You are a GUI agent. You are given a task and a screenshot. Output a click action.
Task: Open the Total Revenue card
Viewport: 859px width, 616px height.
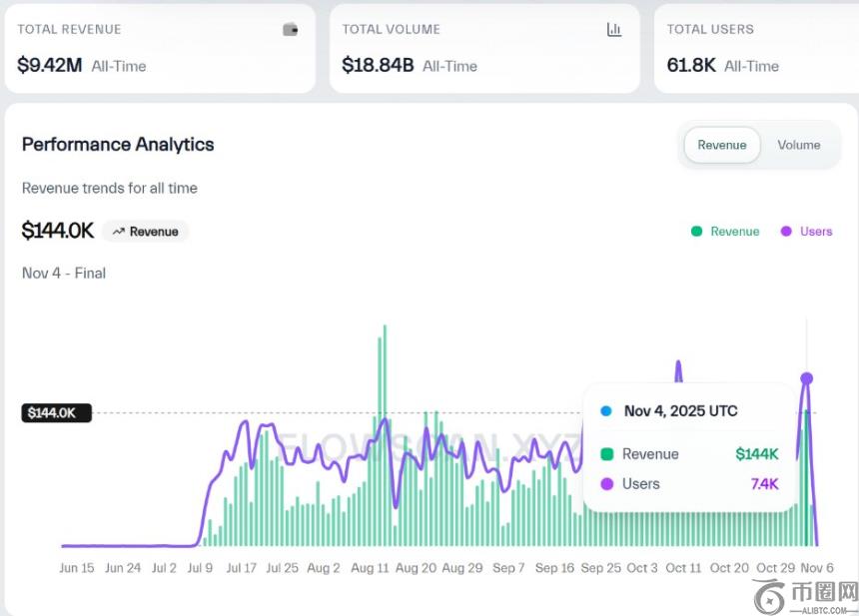tap(159, 48)
